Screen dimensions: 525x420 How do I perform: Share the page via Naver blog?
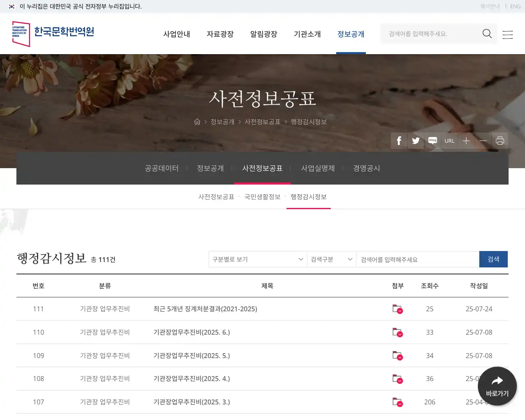(432, 141)
